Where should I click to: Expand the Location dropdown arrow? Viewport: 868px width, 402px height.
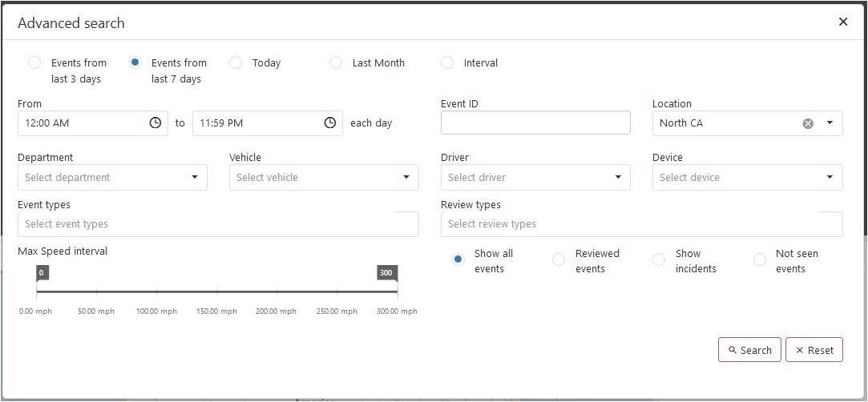[x=830, y=123]
